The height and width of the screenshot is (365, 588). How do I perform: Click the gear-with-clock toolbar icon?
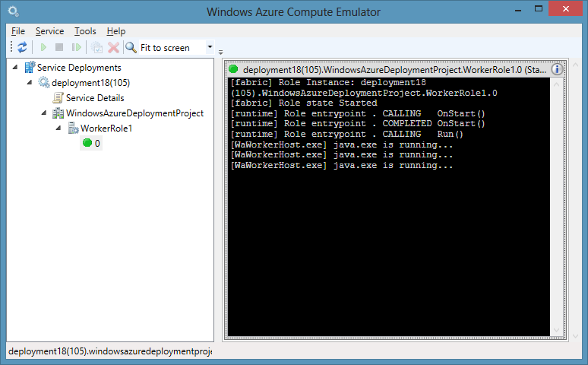tap(96, 48)
